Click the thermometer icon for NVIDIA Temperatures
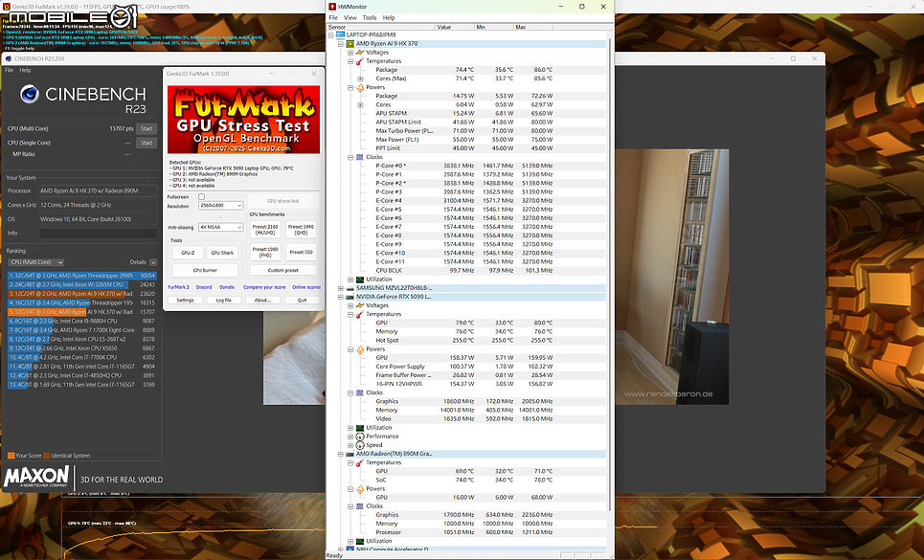Image resolution: width=924 pixels, height=560 pixels. pos(359,314)
